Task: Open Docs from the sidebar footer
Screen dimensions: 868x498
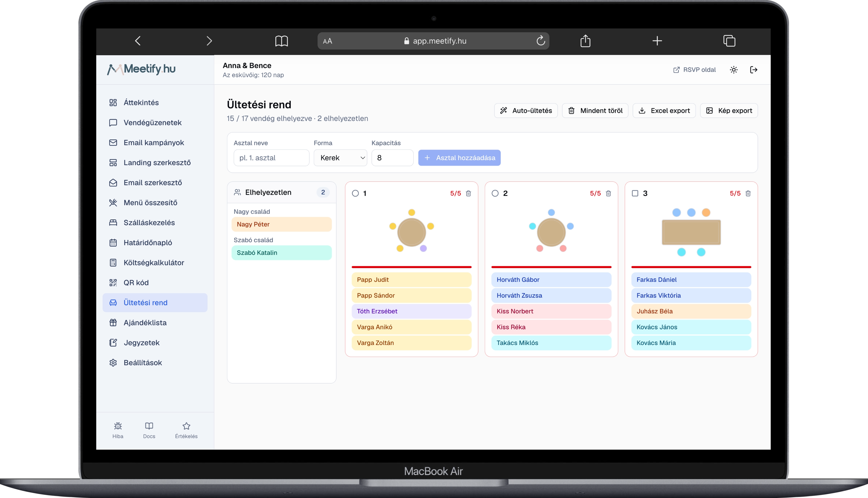Action: 149,430
